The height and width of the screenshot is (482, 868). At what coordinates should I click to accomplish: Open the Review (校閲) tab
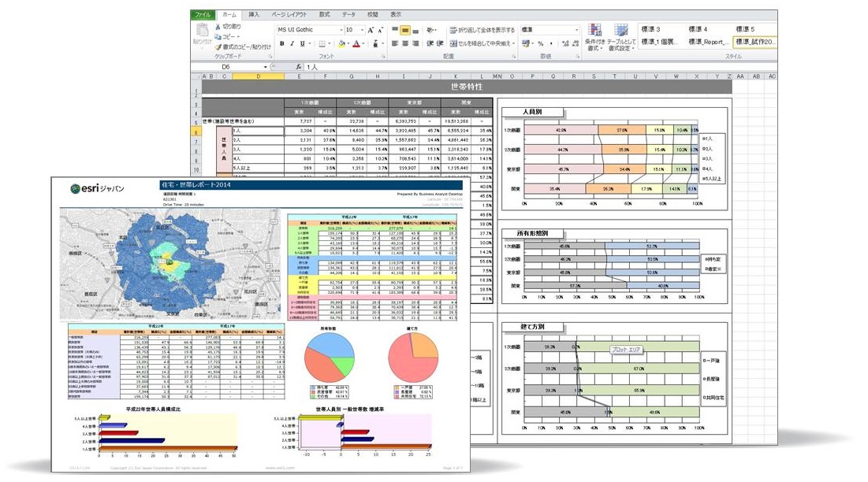tap(373, 14)
